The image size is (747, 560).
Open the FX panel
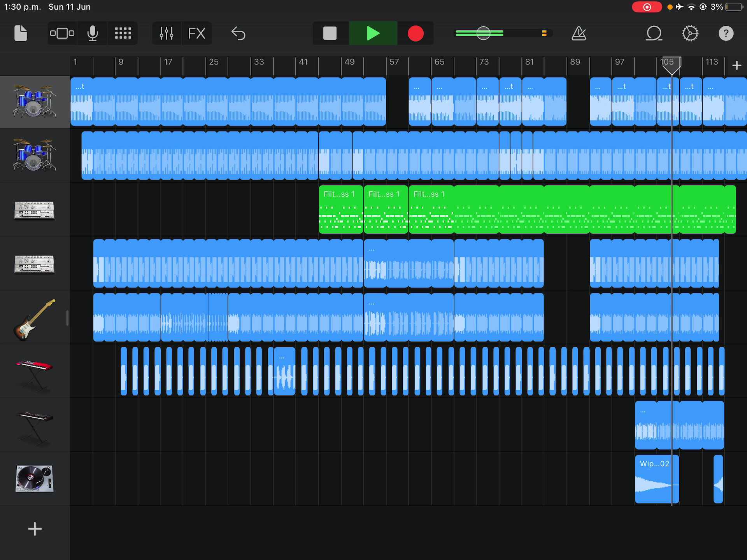click(196, 33)
